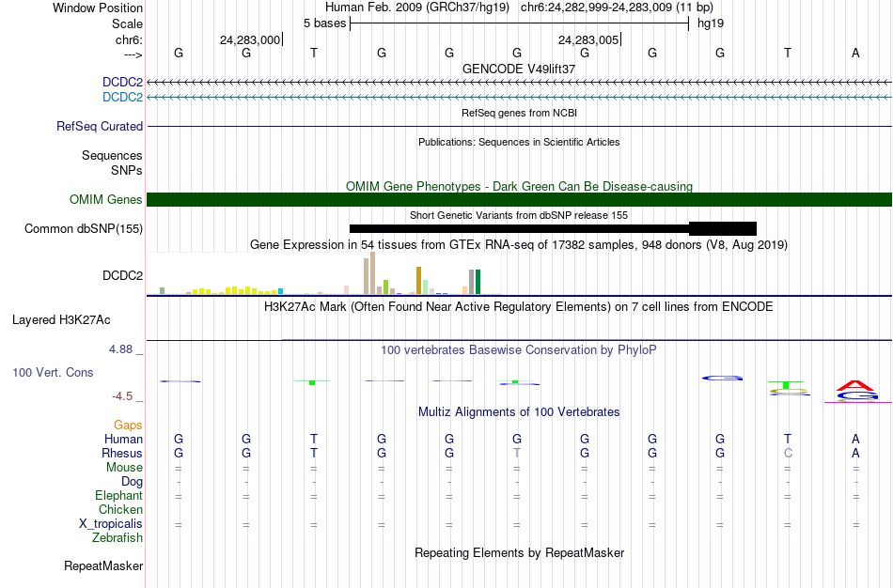Open RefSeq genes from NCBI track title
893x588 pixels.
pos(519,113)
